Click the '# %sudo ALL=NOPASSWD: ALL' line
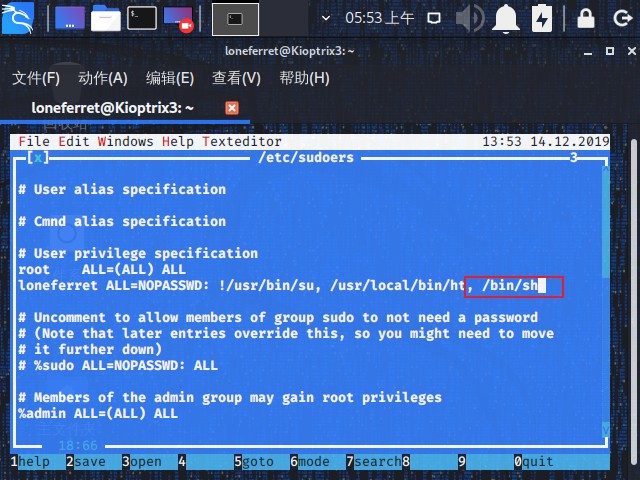 (x=118, y=365)
